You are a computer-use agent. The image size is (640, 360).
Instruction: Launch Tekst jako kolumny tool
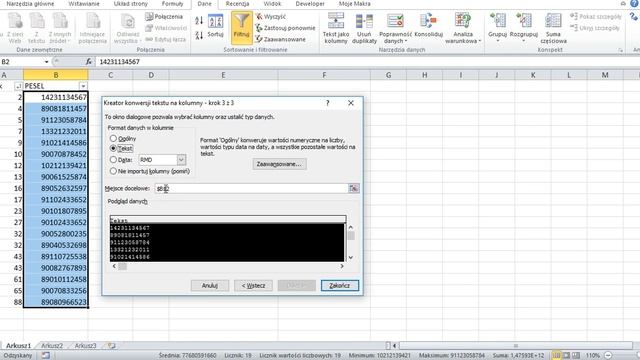coord(336,28)
